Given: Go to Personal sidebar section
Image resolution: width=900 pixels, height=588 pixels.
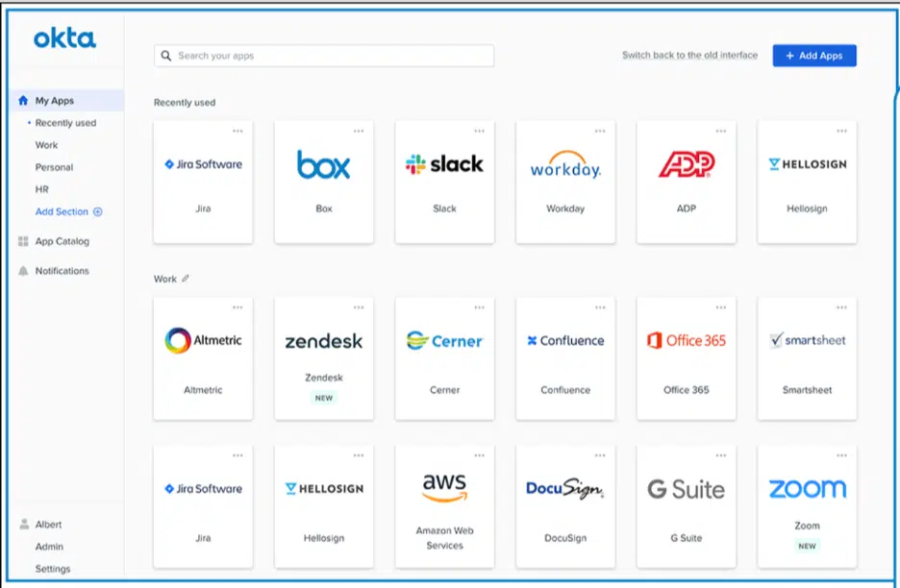Looking at the screenshot, I should click(54, 167).
